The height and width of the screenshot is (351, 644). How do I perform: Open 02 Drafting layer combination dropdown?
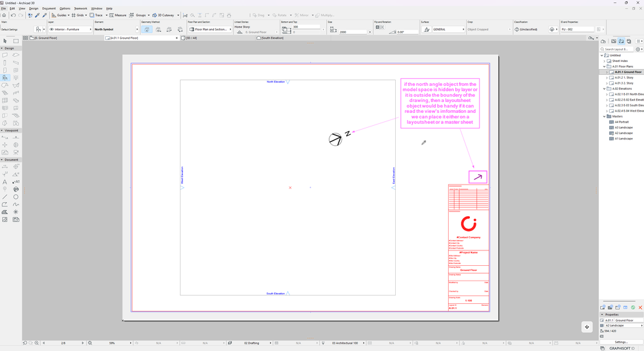253,343
